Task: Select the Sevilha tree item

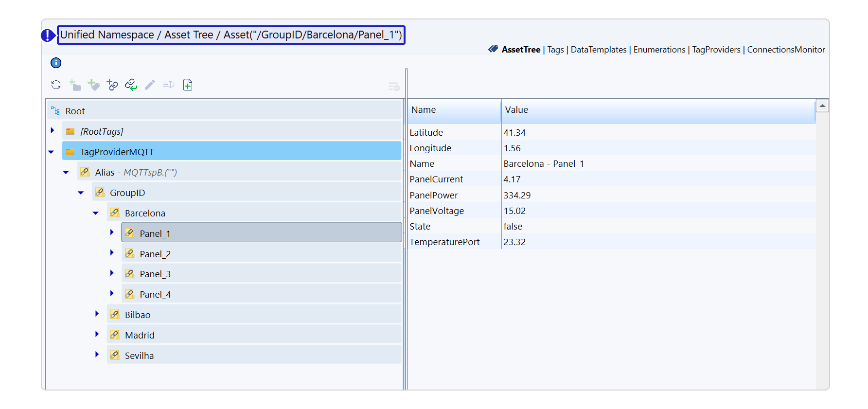Action: 139,356
